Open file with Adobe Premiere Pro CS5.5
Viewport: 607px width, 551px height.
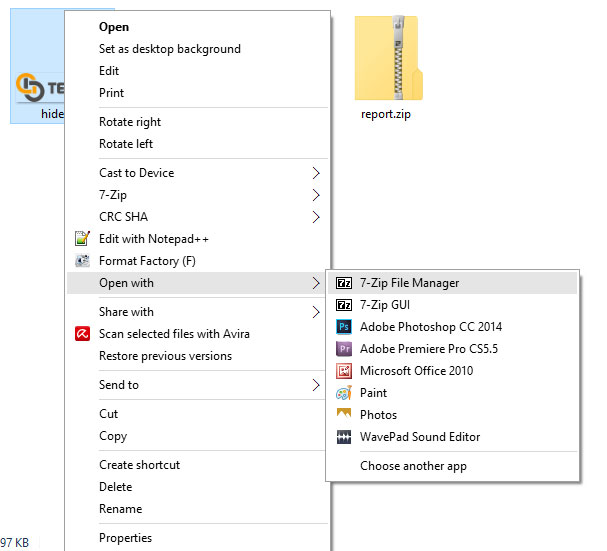coord(453,349)
